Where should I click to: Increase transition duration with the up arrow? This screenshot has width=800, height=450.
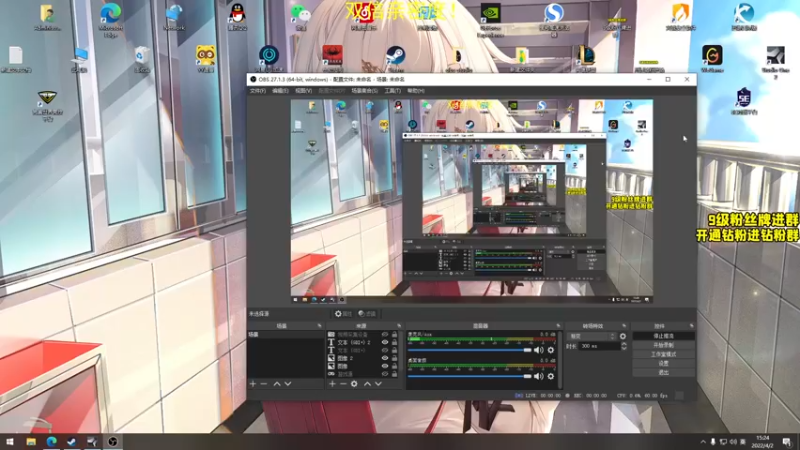(623, 344)
